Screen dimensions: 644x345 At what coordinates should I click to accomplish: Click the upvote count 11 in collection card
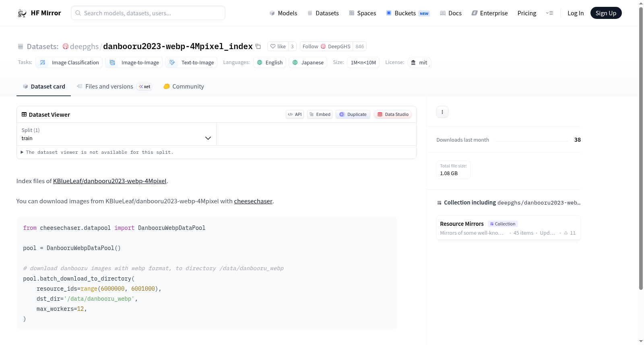[570, 233]
